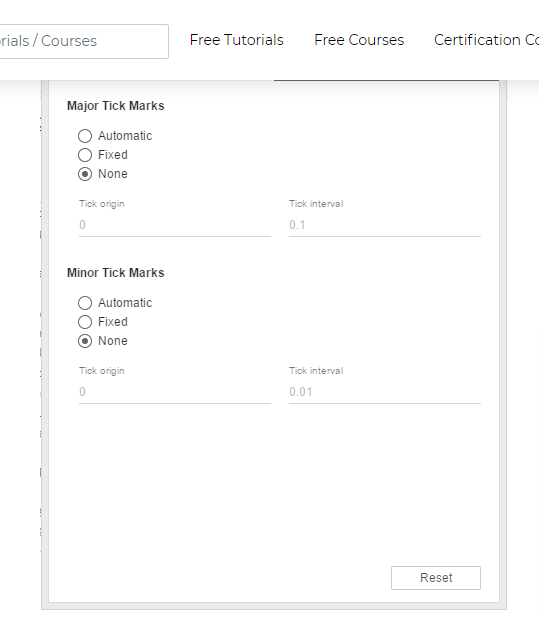
Task: Click the Major Tick interval field showing 0.1
Action: pyautogui.click(x=385, y=225)
